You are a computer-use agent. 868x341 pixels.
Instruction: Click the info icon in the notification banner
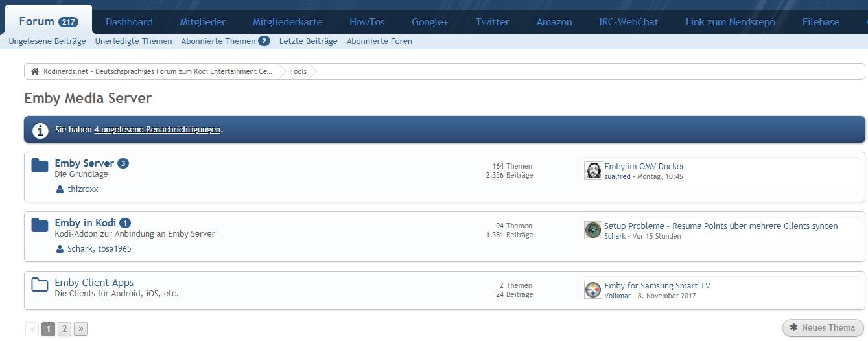40,130
